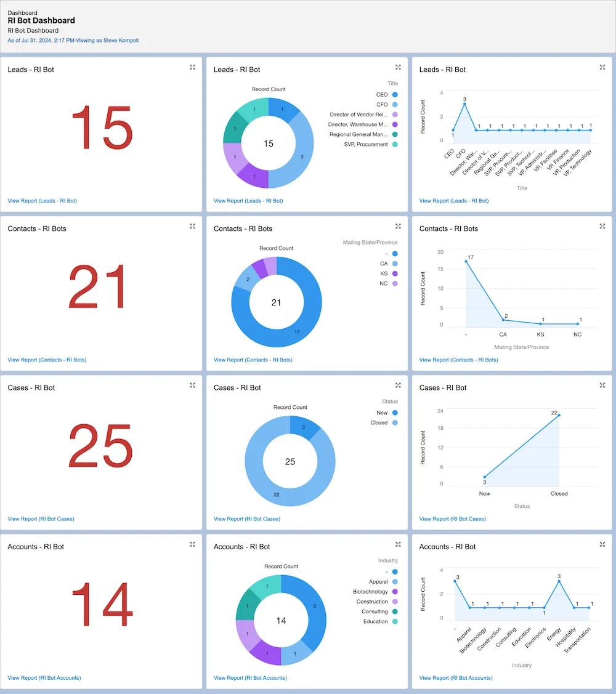The image size is (616, 694).
Task: Open View Report link under Cases donut chart
Action: [246, 518]
